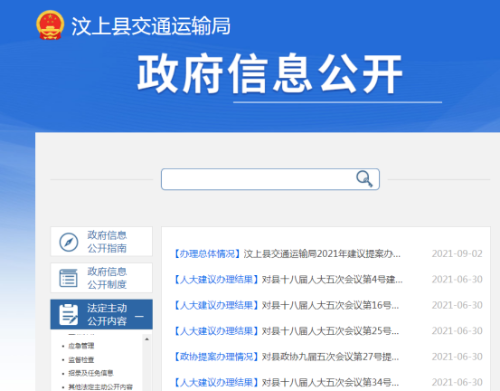Viewport: 500px width, 391px height.
Task: Click 【人大建议办理结果】 tag on 第16号 row
Action: click(x=216, y=305)
